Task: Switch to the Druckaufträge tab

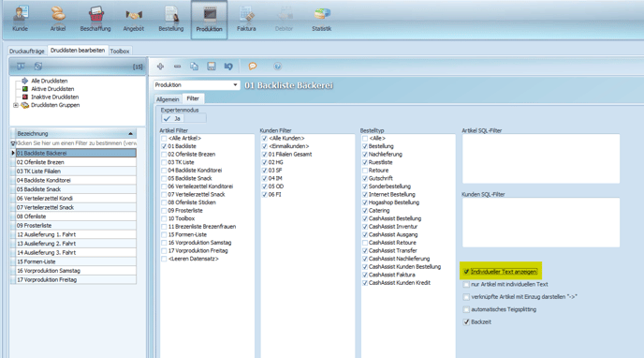Action: (x=27, y=52)
